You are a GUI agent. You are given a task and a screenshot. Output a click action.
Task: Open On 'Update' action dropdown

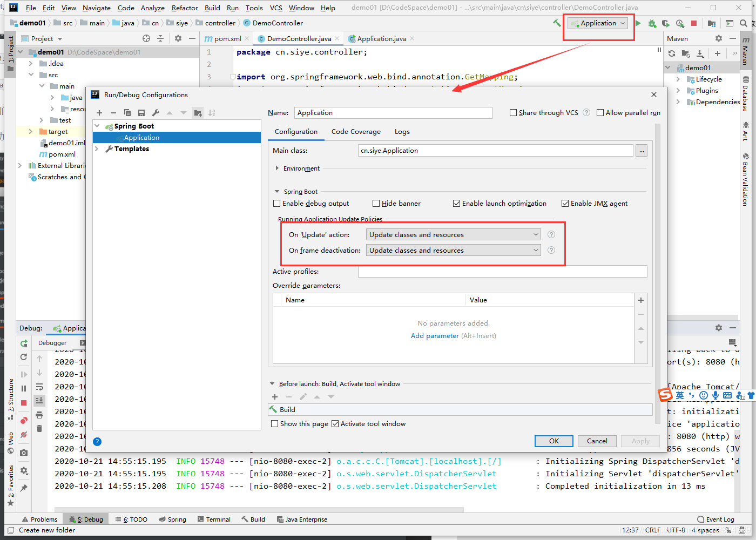(454, 234)
